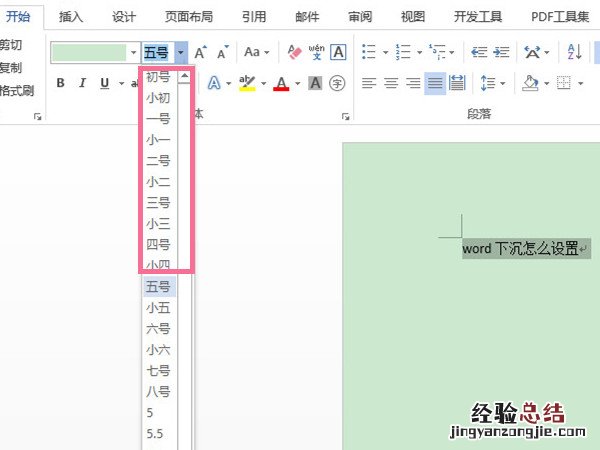Open the Change Case (Aa) dropdown
Image resolution: width=600 pixels, height=450 pixels.
[x=256, y=52]
